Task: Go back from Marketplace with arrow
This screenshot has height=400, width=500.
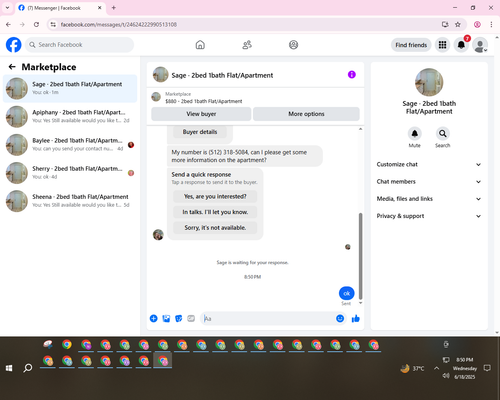Action: tap(12, 67)
